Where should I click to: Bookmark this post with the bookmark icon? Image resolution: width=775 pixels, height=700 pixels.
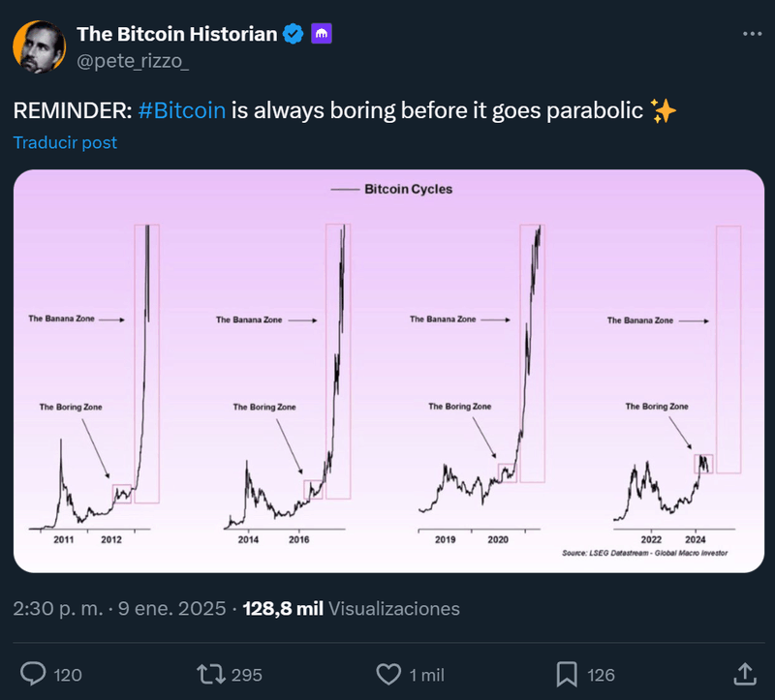[x=568, y=674]
